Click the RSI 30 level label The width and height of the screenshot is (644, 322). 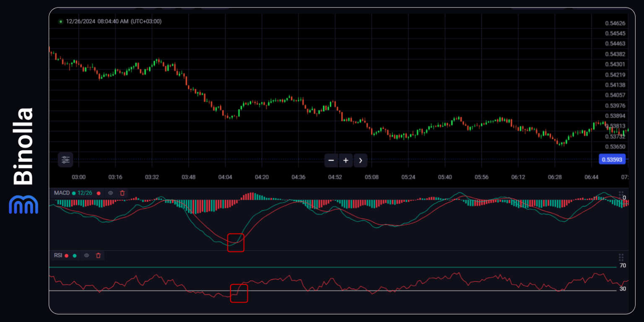click(x=623, y=288)
